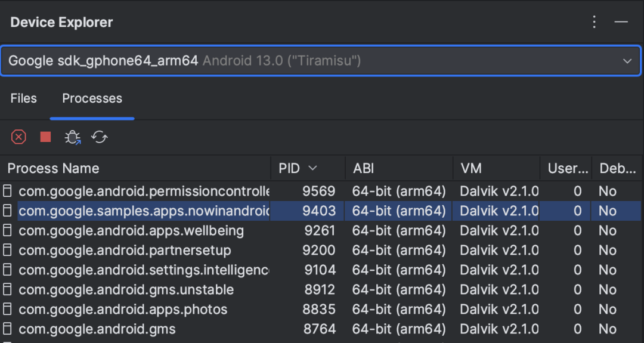
Task: Click PID value 9403
Action: [x=318, y=211]
